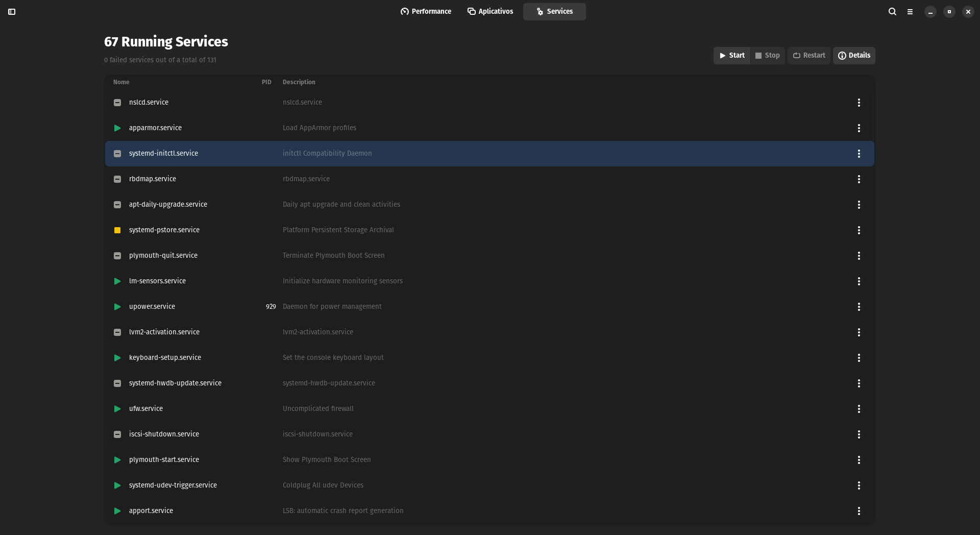980x535 pixels.
Task: Click the Restart button
Action: 809,55
